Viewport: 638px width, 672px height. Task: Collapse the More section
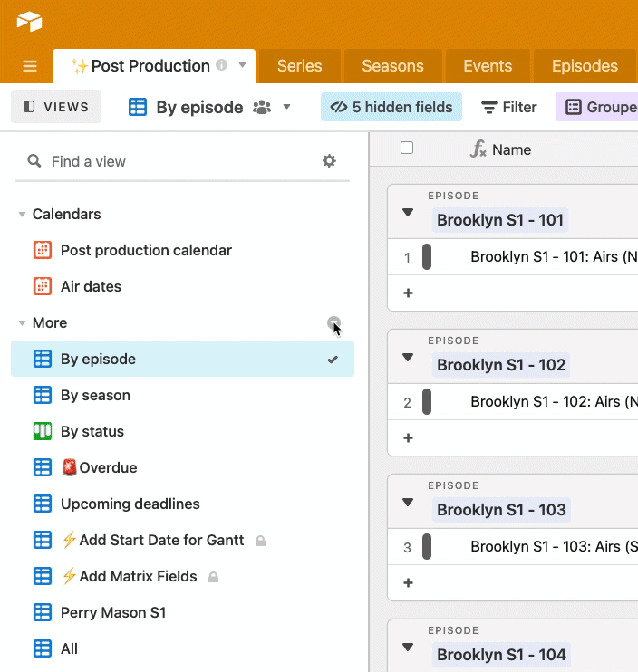point(22,322)
